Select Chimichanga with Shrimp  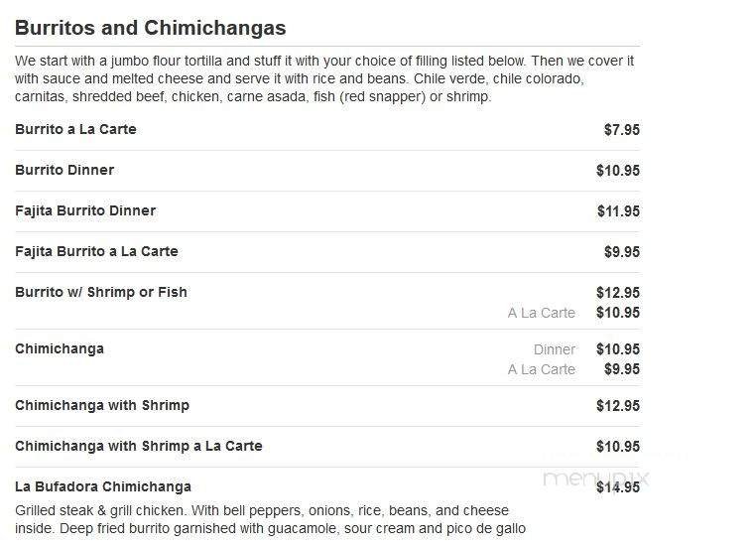102,405
